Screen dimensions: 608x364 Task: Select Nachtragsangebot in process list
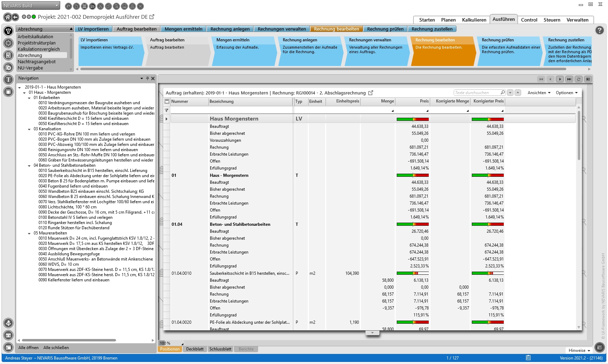pos(37,61)
